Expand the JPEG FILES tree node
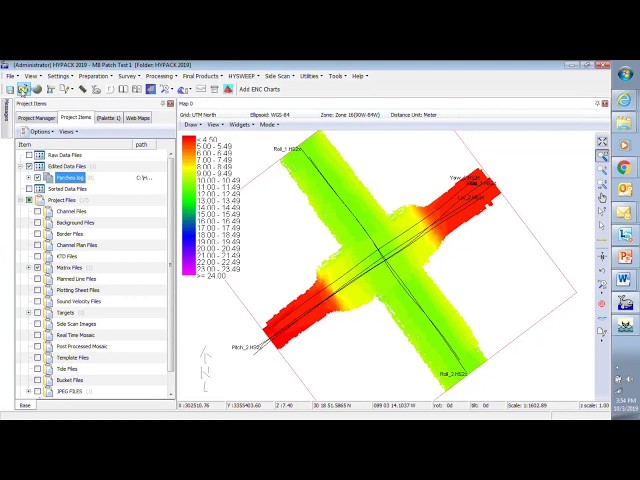Image resolution: width=640 pixels, height=480 pixels. click(29, 391)
